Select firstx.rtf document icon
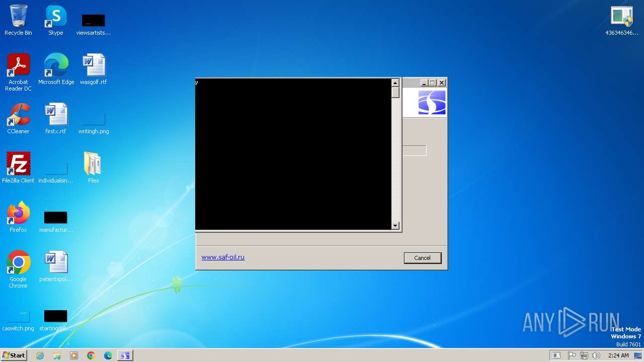The height and width of the screenshot is (362, 644). (x=55, y=119)
